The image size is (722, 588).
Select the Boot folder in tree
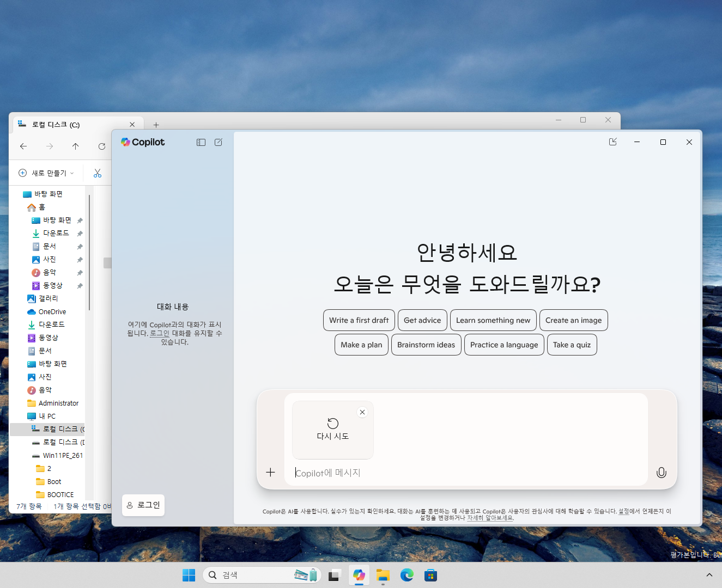point(48,482)
